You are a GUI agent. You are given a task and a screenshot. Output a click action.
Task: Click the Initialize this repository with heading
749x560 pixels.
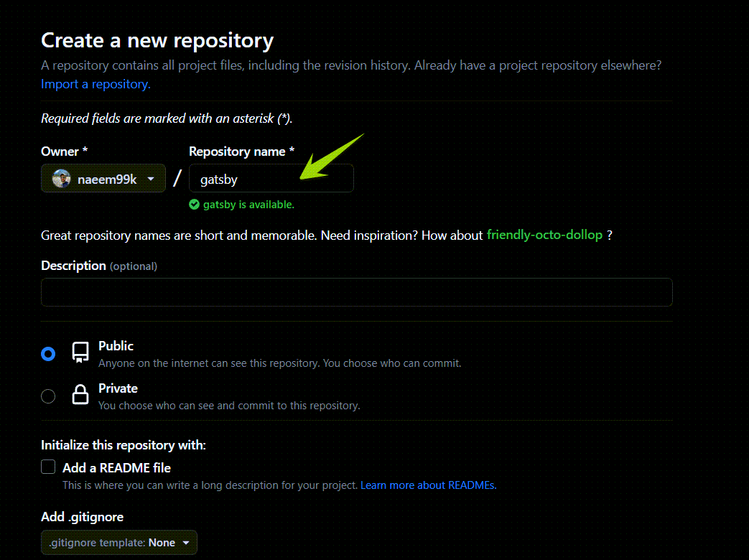click(x=124, y=445)
